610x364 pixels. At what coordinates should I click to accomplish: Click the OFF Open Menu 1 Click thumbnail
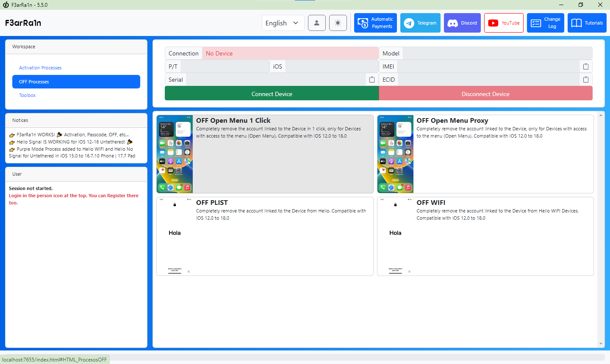175,154
